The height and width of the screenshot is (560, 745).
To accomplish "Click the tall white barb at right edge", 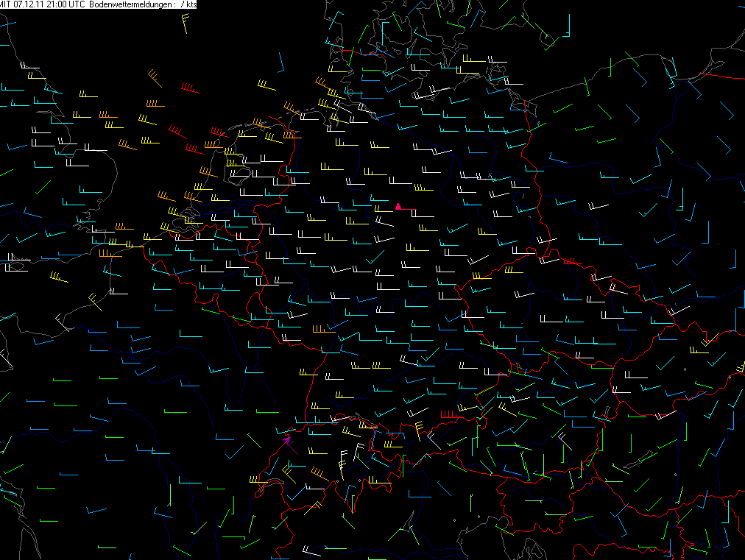I will [x=735, y=258].
